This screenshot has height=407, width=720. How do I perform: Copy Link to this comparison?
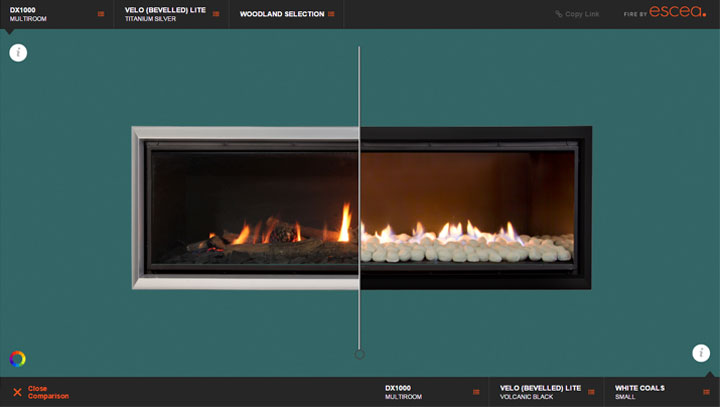pos(577,14)
